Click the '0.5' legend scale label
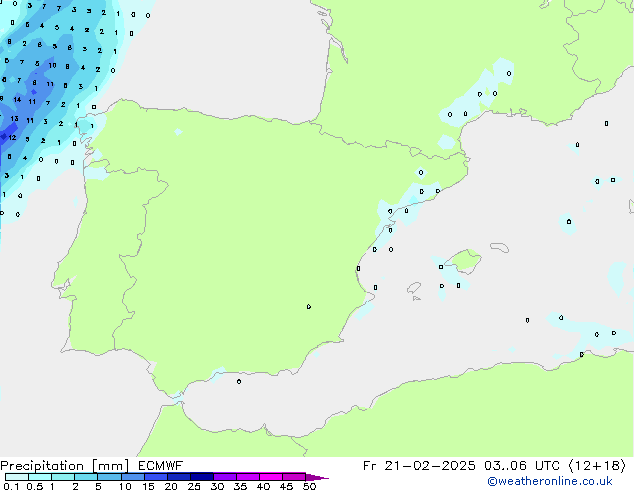This screenshot has width=634, height=490. tap(34, 486)
